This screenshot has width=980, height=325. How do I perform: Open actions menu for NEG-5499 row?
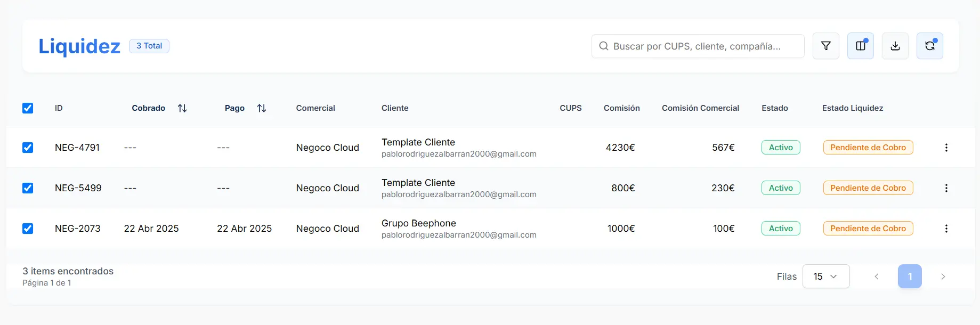tap(946, 188)
